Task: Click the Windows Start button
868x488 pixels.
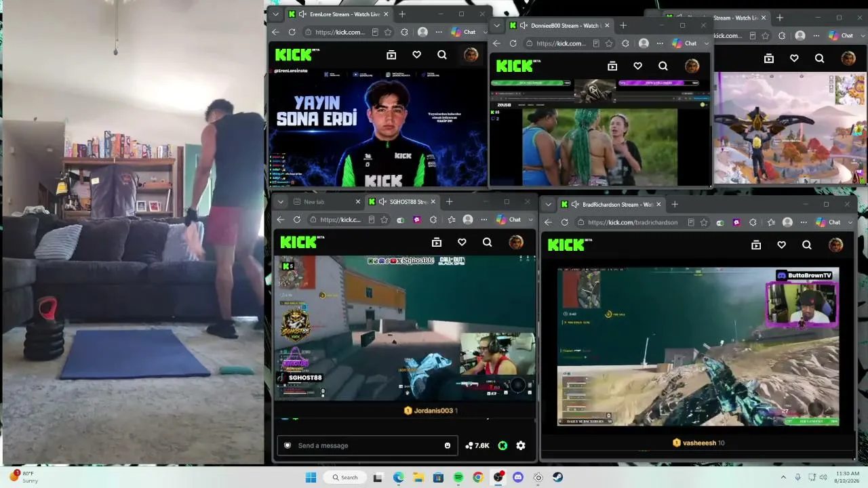Action: [311, 477]
